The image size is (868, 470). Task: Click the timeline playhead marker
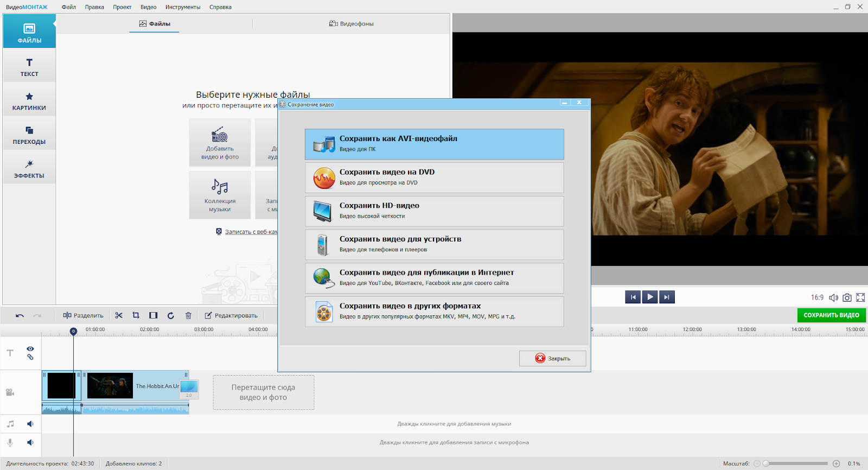[x=73, y=331]
